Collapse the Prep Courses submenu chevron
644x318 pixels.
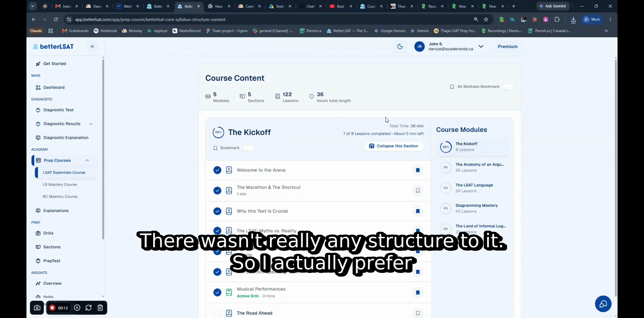pyautogui.click(x=87, y=160)
